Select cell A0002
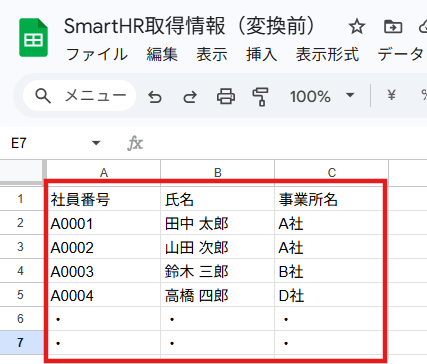 coord(104,247)
